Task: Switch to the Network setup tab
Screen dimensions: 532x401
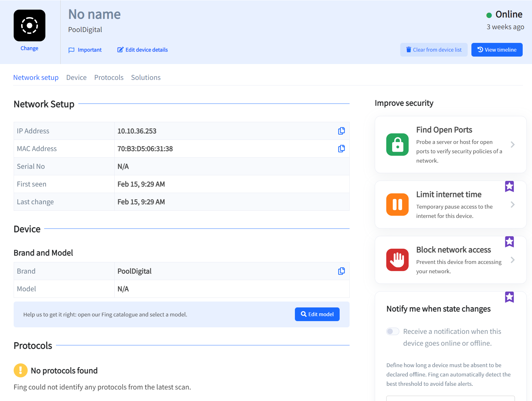Action: (x=36, y=77)
